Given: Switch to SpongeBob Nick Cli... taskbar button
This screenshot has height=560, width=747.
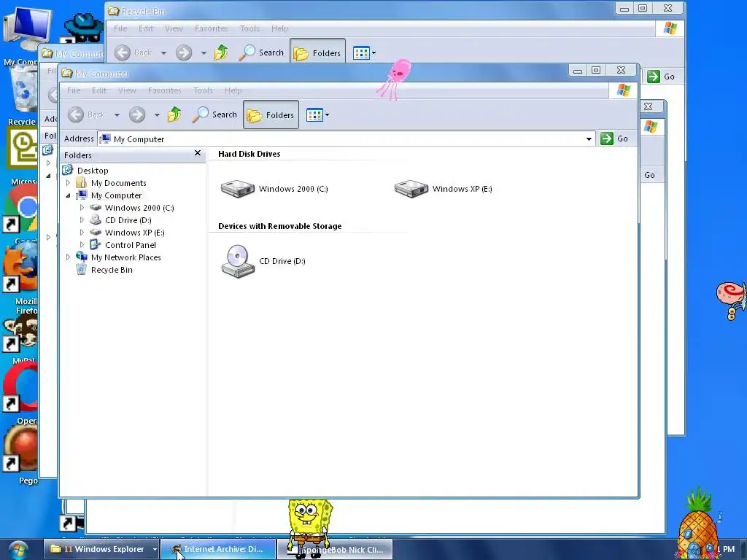Looking at the screenshot, I should pos(336,549).
